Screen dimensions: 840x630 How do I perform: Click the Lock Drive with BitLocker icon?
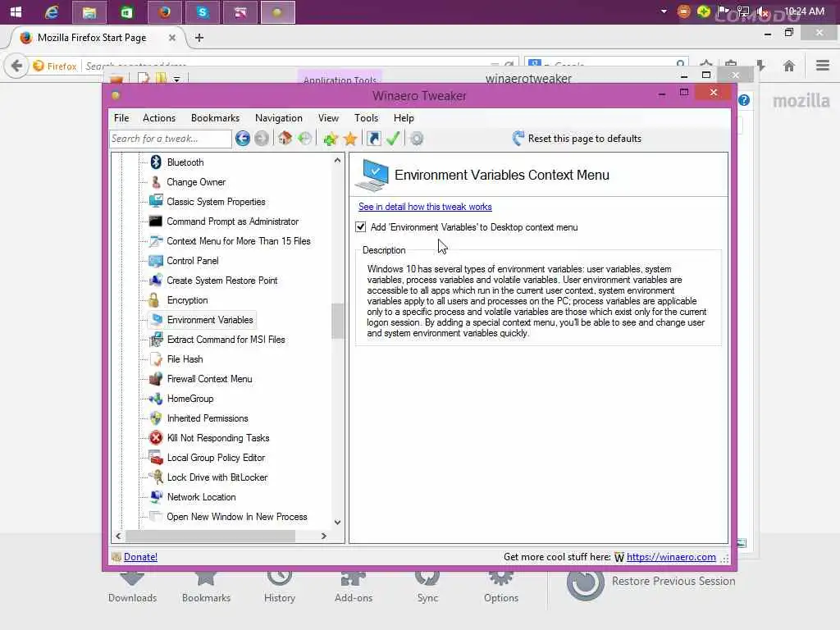pos(156,477)
